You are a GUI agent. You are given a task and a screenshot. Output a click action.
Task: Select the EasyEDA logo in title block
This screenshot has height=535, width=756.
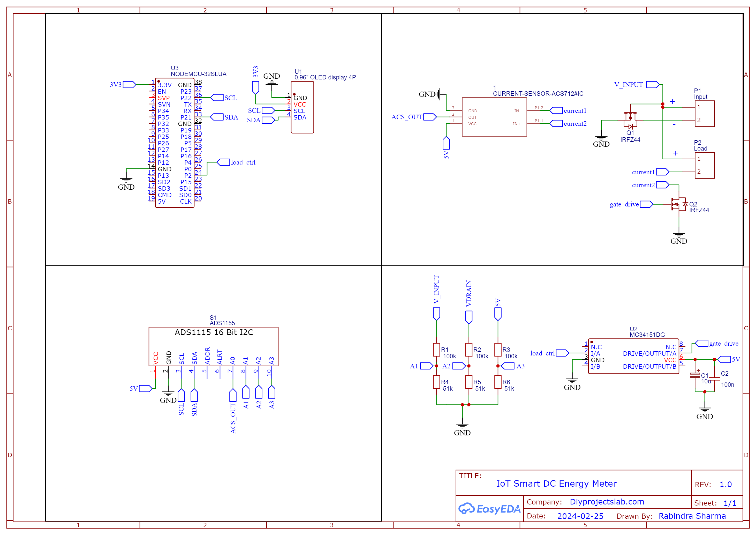pos(489,509)
